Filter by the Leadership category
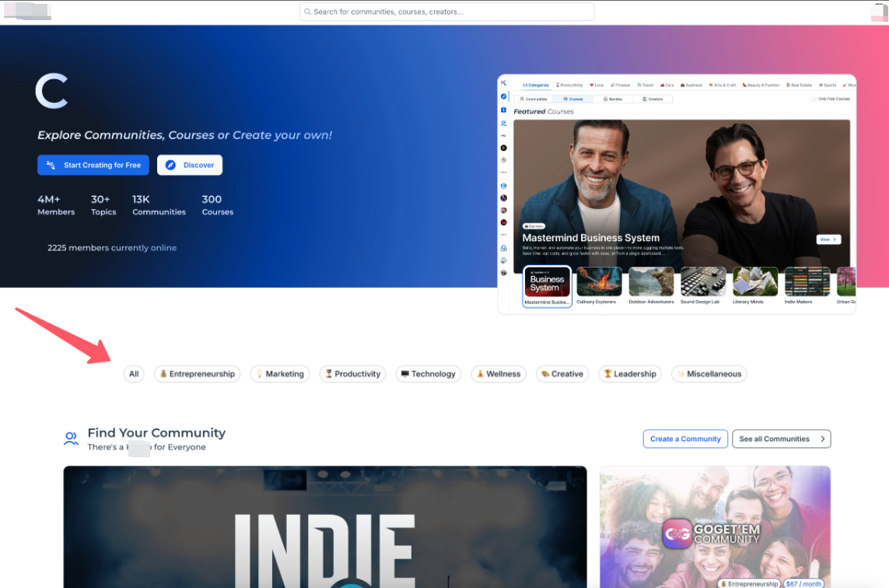889x588 pixels. pos(630,373)
